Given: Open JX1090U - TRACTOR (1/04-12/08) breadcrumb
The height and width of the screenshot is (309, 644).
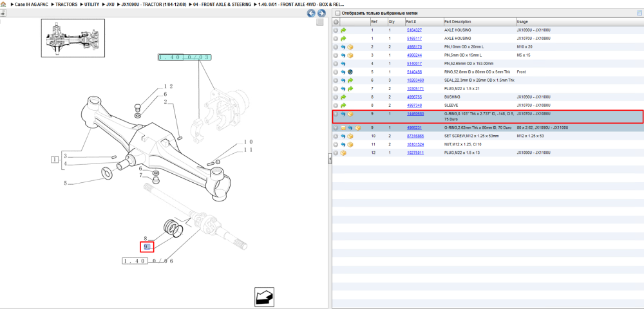Looking at the screenshot, I should (154, 4).
